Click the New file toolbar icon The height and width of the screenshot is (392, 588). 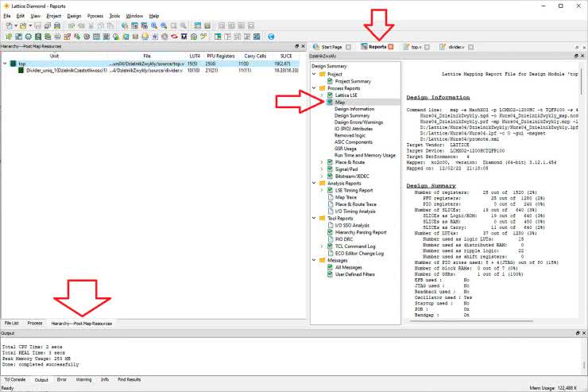click(x=7, y=26)
